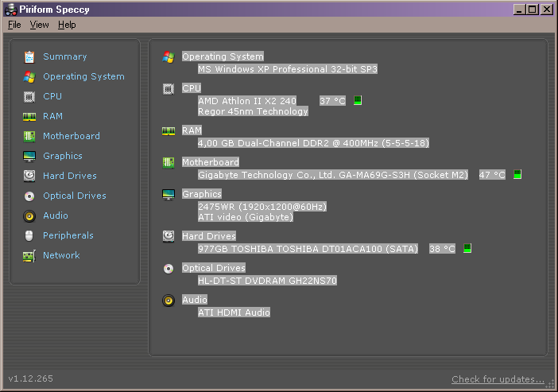Image resolution: width=558 pixels, height=392 pixels.
Task: Click the CPU heading in summary panel
Action: click(192, 88)
